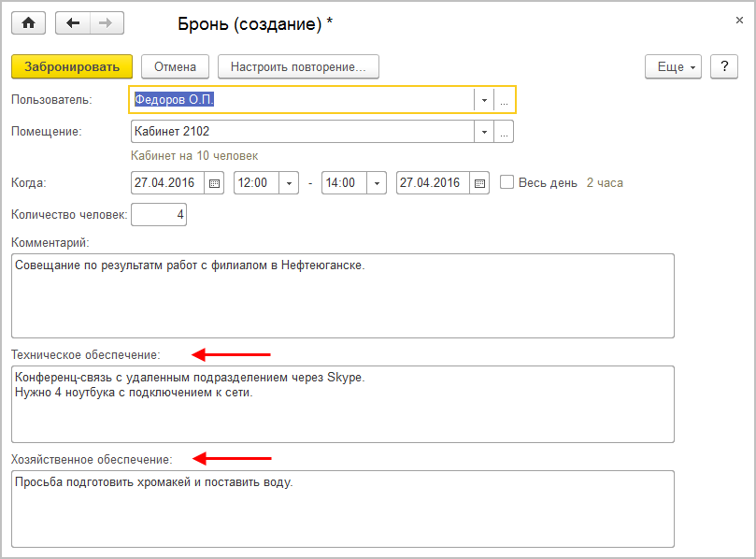Open calendar picker for the start date

click(214, 183)
